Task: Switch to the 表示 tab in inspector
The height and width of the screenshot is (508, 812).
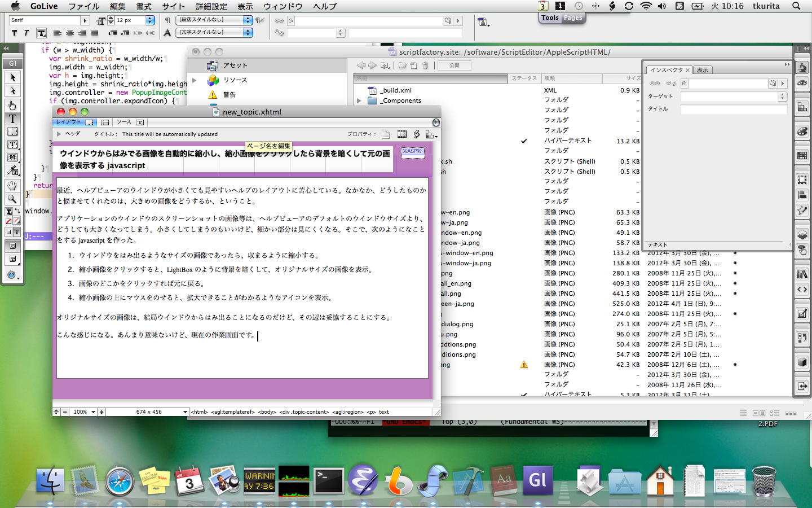Action: 702,70
